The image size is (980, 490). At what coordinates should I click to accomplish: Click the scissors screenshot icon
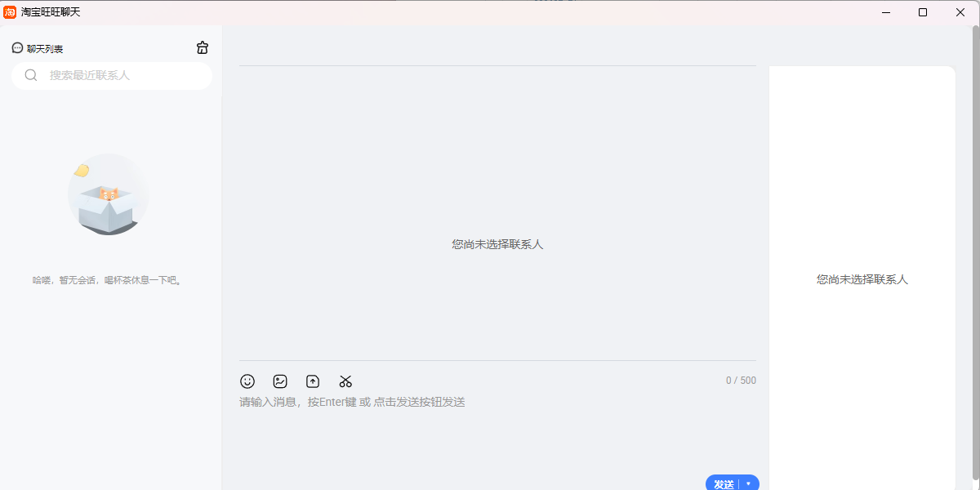(345, 381)
